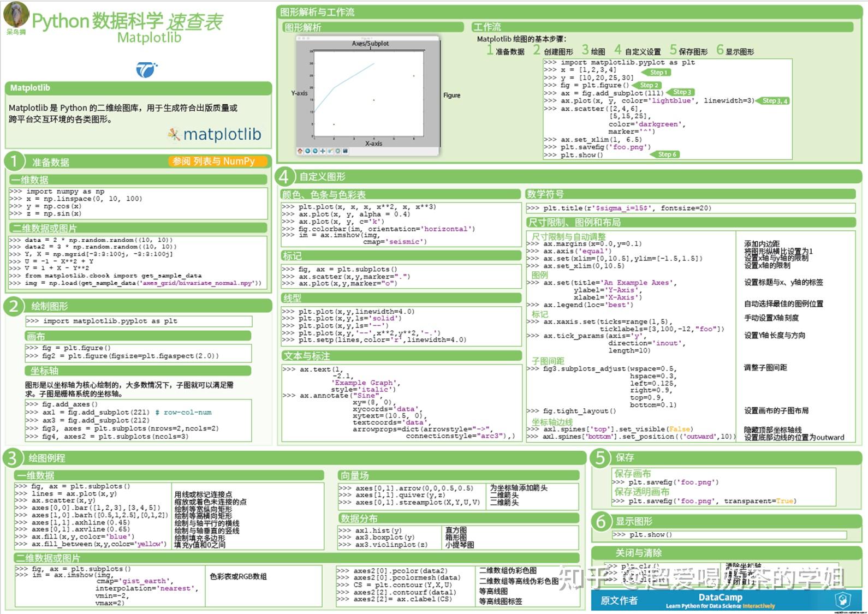Click the "原文作者" label
Image resolution: width=868 pixels, height=614 pixels.
pyautogui.click(x=619, y=600)
